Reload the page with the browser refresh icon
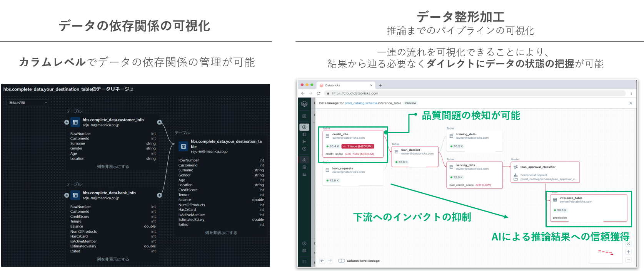Screen dimensions: 644x279 click(319, 93)
